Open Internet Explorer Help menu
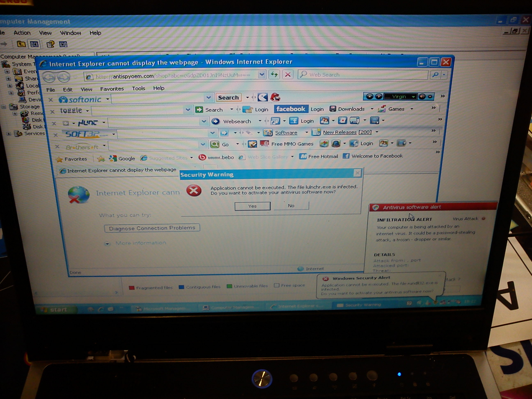The width and height of the screenshot is (532, 399). pyautogui.click(x=159, y=88)
